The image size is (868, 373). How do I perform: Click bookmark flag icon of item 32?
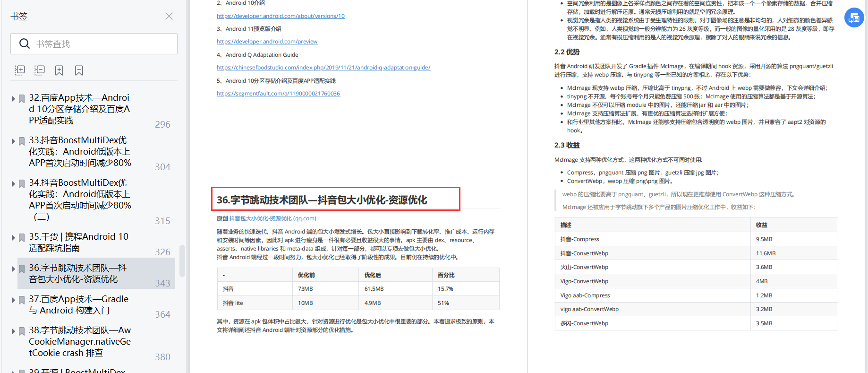(22, 99)
